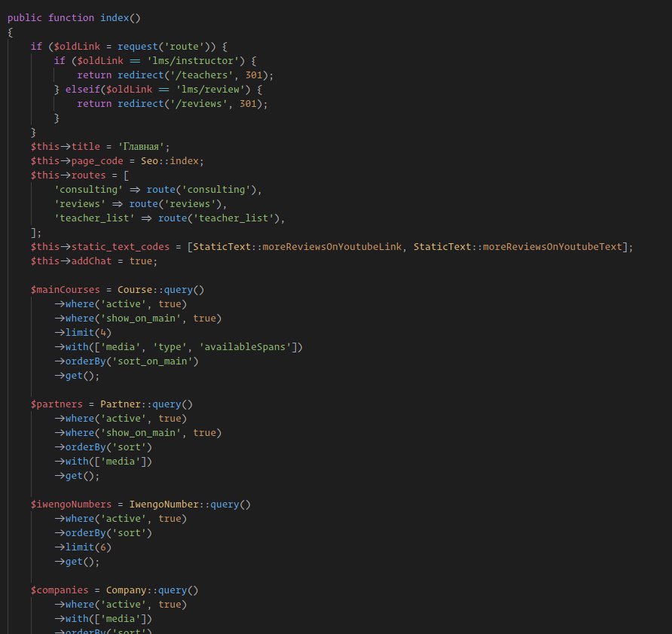Click the Course::query() call

click(160, 290)
